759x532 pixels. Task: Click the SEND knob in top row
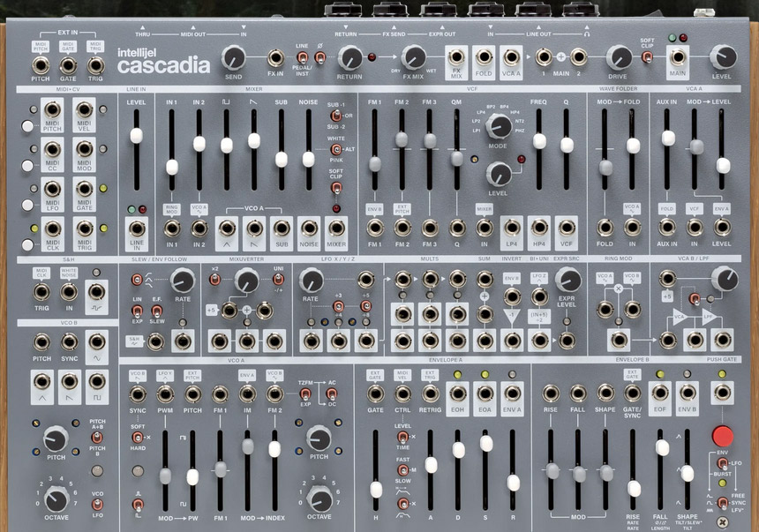[234, 58]
